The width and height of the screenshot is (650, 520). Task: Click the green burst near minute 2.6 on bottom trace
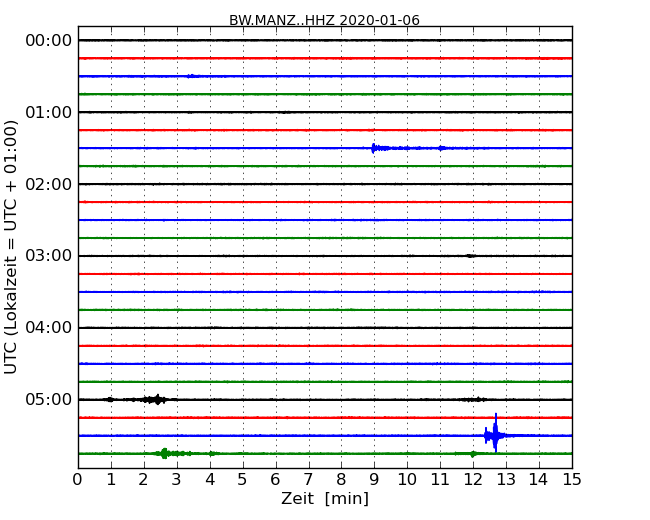tap(165, 453)
